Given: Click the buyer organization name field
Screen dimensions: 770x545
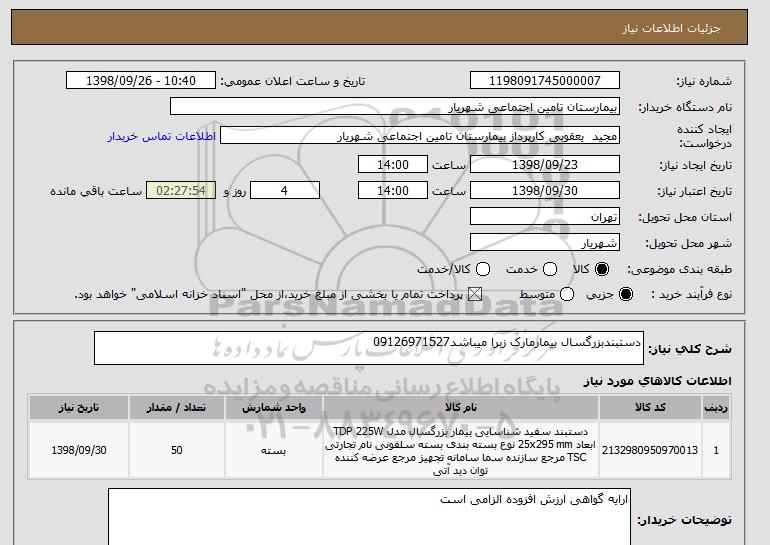Looking at the screenshot, I should (x=395, y=107).
